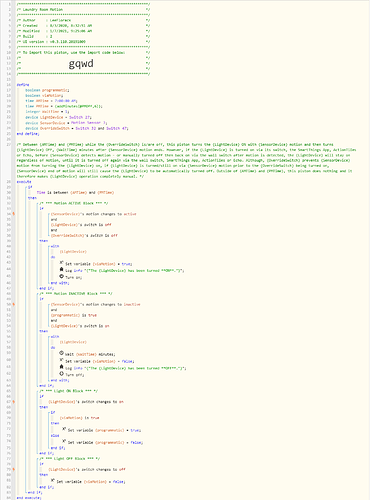This screenshot has width=372, height=500.
Task: Click set-variable icon beside programmatic = false
Action: 64,441
